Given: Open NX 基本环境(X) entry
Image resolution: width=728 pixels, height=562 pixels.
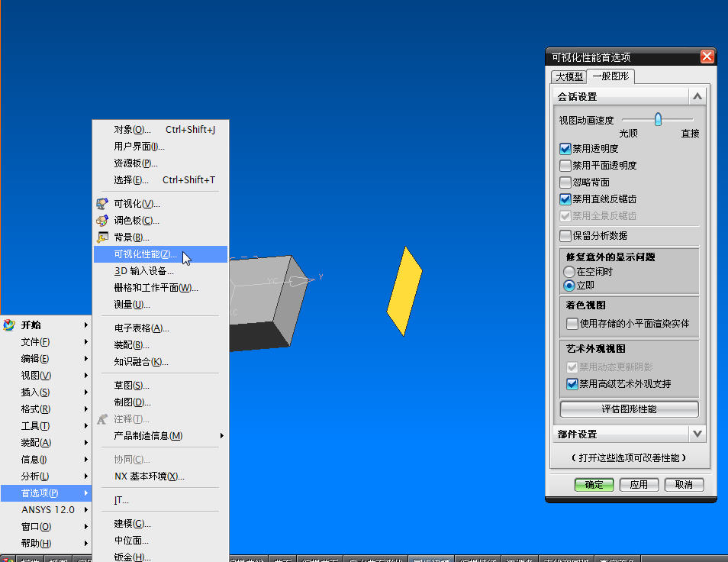Looking at the screenshot, I should click(x=161, y=476).
